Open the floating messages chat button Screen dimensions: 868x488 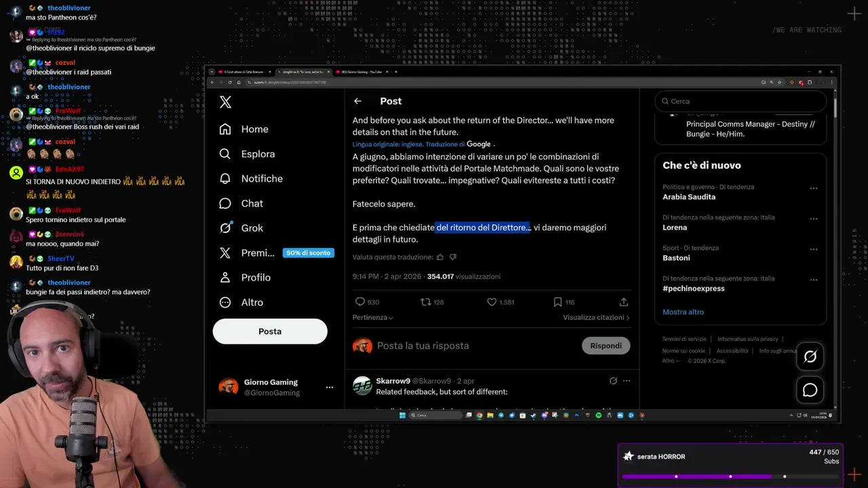click(810, 390)
